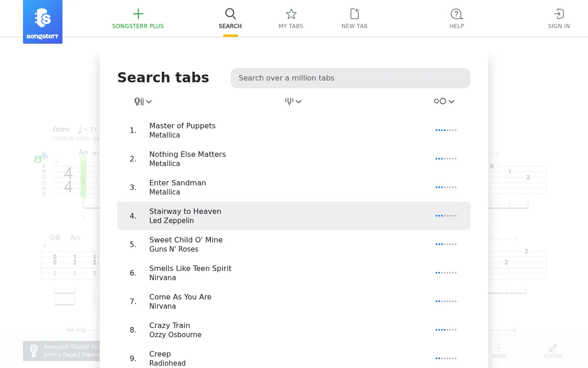Click the New Tab document icon
The width and height of the screenshot is (588, 368).
coord(355,14)
